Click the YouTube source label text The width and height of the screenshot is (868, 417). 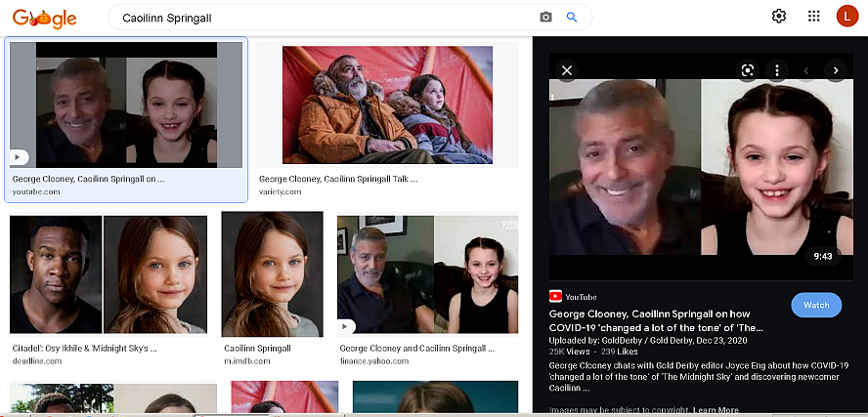tap(581, 297)
